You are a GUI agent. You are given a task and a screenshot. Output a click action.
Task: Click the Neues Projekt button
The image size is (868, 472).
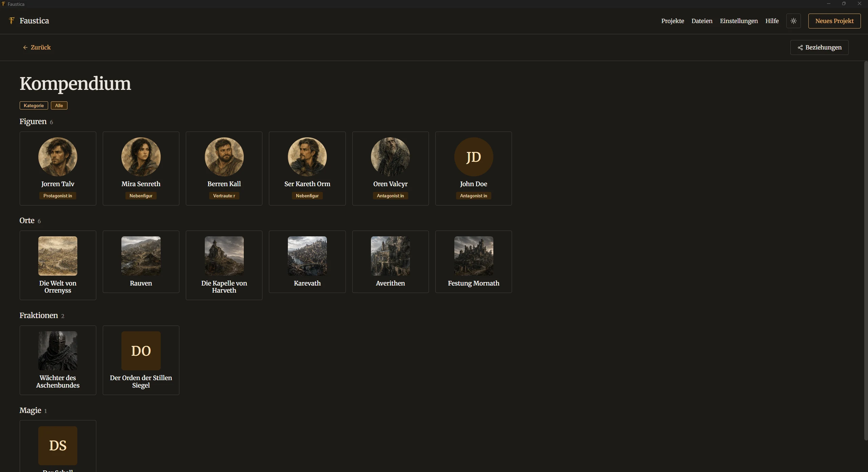pos(834,21)
